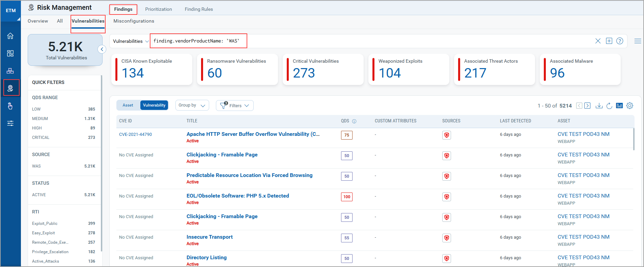Open the Home icon in sidebar
Screen dimensions: 644x267
pyautogui.click(x=10, y=36)
